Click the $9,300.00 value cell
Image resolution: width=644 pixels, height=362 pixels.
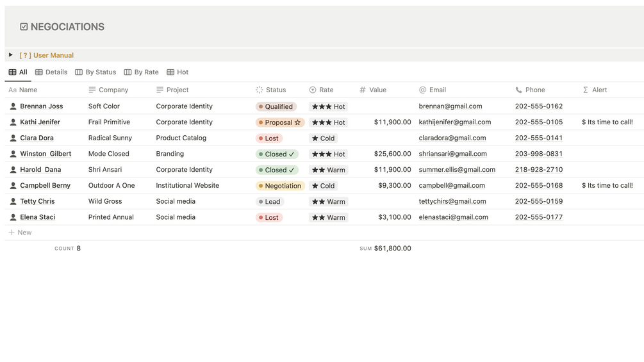tap(394, 186)
